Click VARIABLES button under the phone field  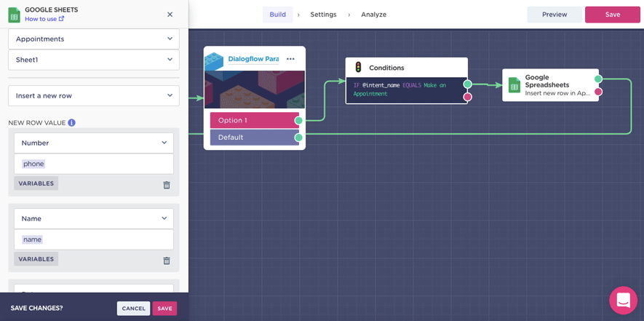click(x=36, y=183)
